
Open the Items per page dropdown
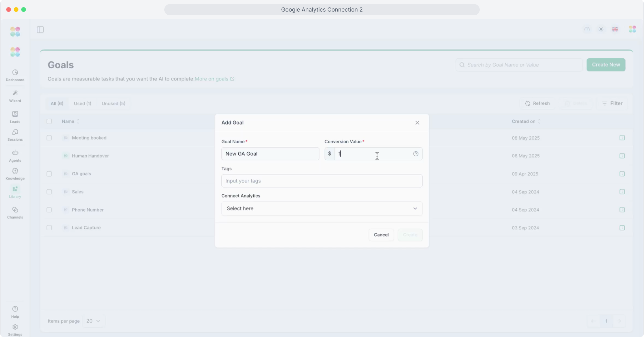click(x=93, y=321)
